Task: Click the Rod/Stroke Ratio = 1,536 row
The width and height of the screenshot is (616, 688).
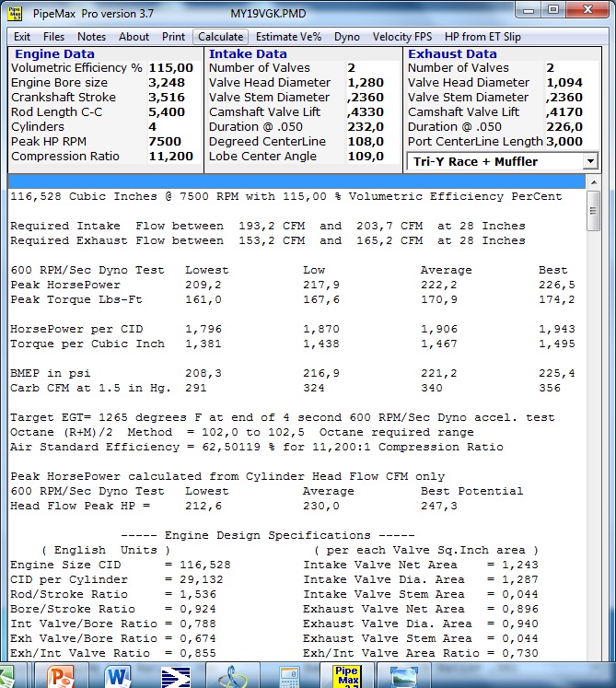Action: (x=113, y=595)
